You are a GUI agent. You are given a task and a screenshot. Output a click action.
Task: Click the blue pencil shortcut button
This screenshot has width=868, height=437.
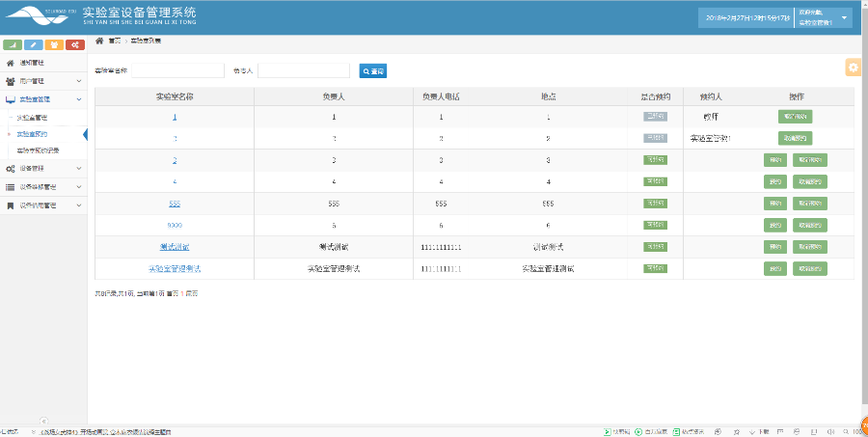[34, 45]
